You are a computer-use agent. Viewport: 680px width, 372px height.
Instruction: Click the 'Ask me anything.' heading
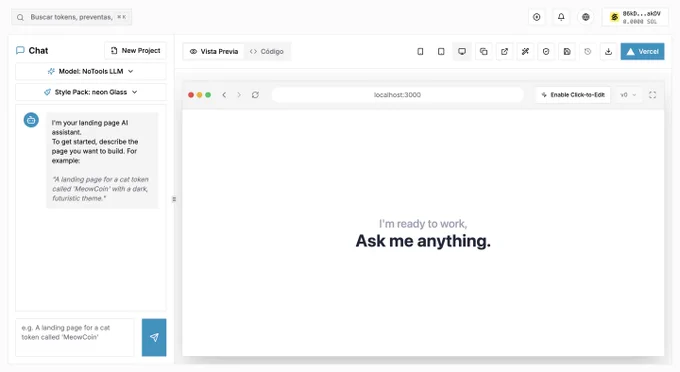tap(423, 241)
